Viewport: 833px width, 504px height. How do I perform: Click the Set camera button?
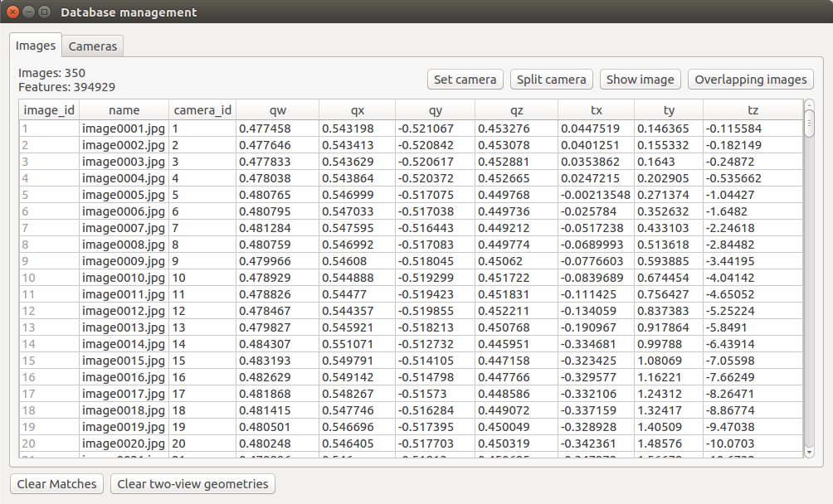pos(465,80)
